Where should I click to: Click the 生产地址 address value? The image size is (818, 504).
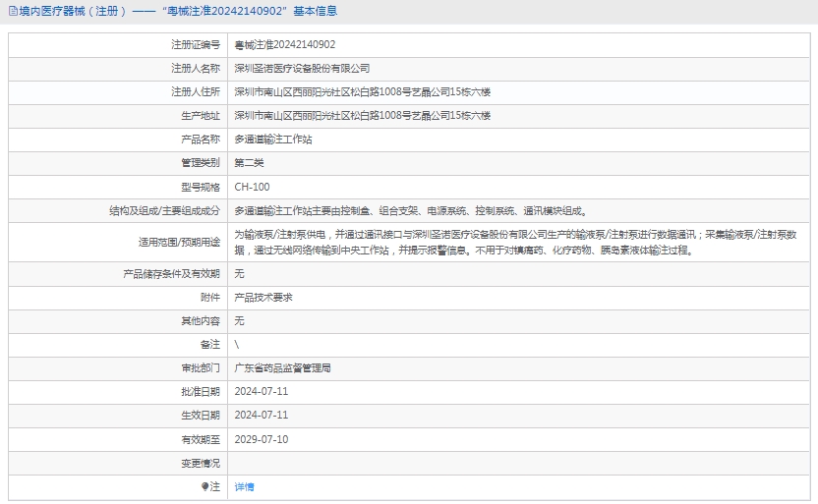tap(362, 116)
